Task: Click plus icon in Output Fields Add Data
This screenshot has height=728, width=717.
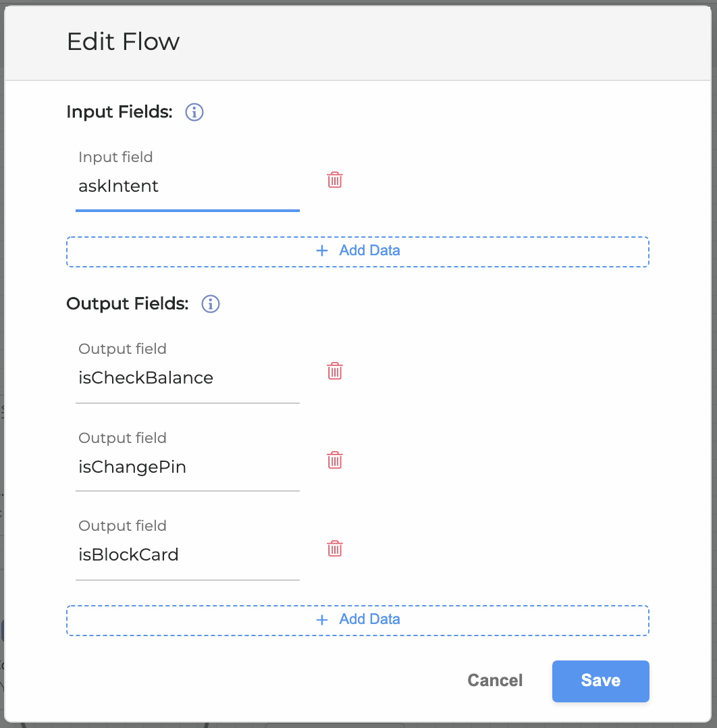Action: (x=322, y=619)
